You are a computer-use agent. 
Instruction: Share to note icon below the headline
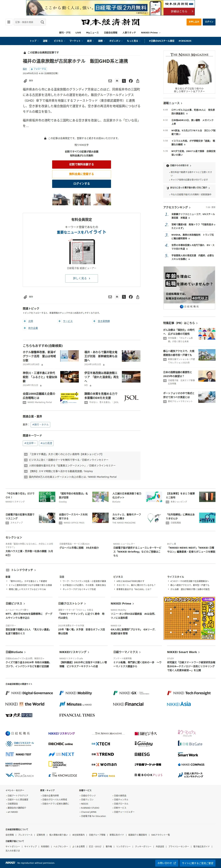point(117,81)
